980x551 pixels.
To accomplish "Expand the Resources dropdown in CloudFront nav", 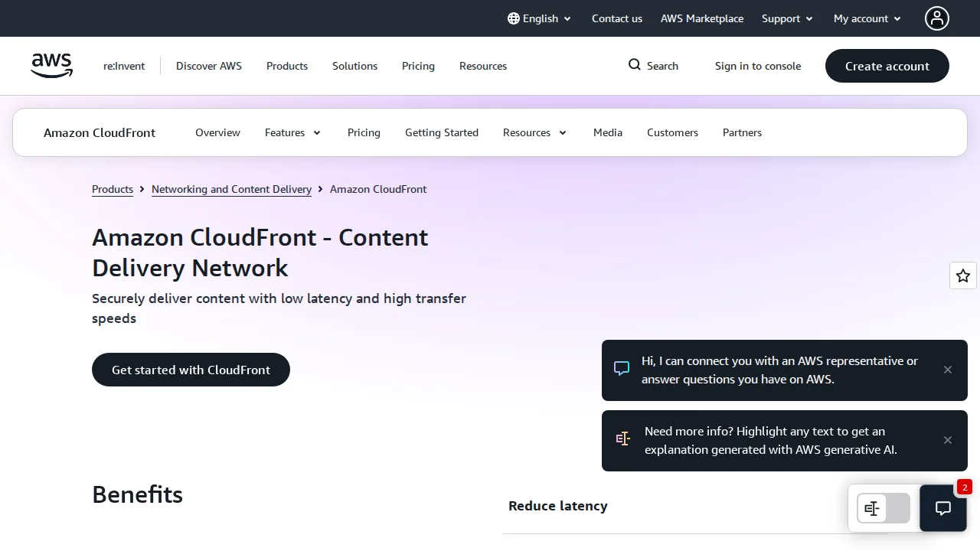I will tap(535, 132).
